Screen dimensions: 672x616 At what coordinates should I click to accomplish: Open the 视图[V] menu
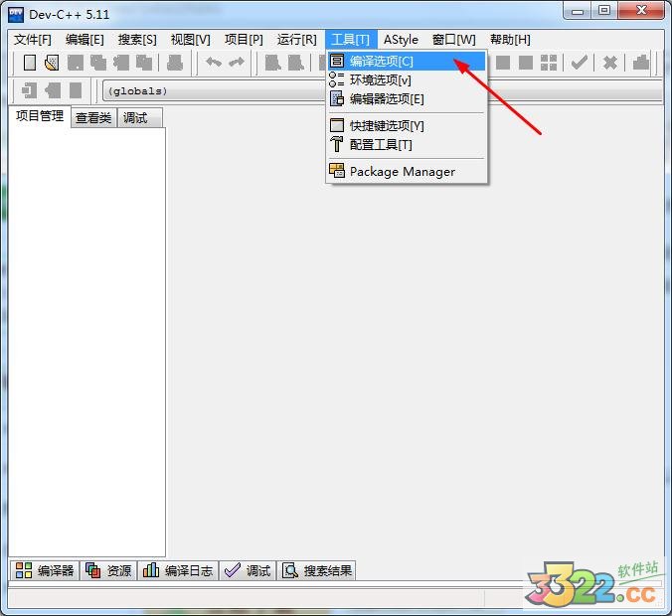tap(190, 40)
